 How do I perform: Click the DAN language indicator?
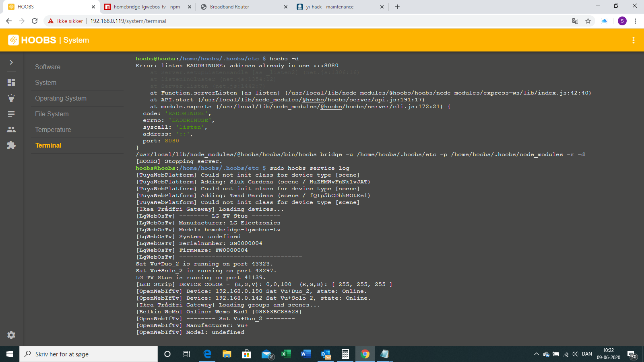pyautogui.click(x=587, y=354)
